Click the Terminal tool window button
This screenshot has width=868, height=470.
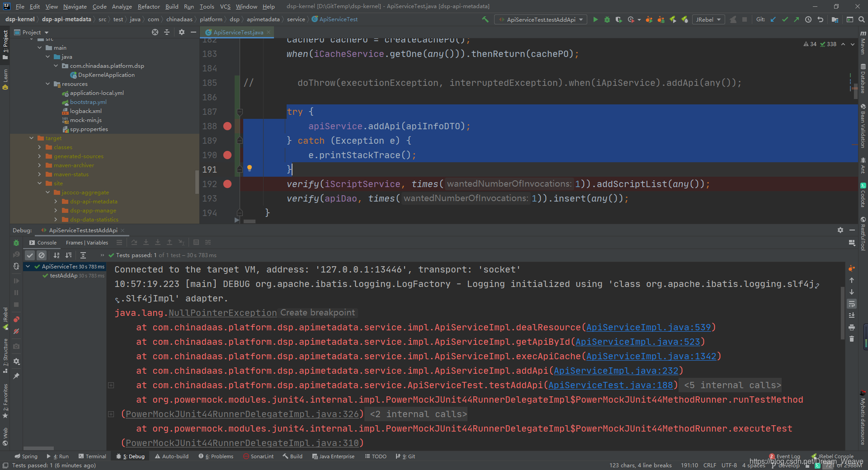coord(92,456)
